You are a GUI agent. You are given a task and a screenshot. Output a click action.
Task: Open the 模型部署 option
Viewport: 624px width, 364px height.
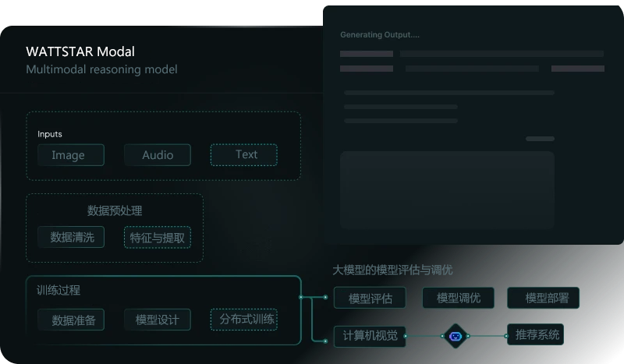pyautogui.click(x=543, y=298)
